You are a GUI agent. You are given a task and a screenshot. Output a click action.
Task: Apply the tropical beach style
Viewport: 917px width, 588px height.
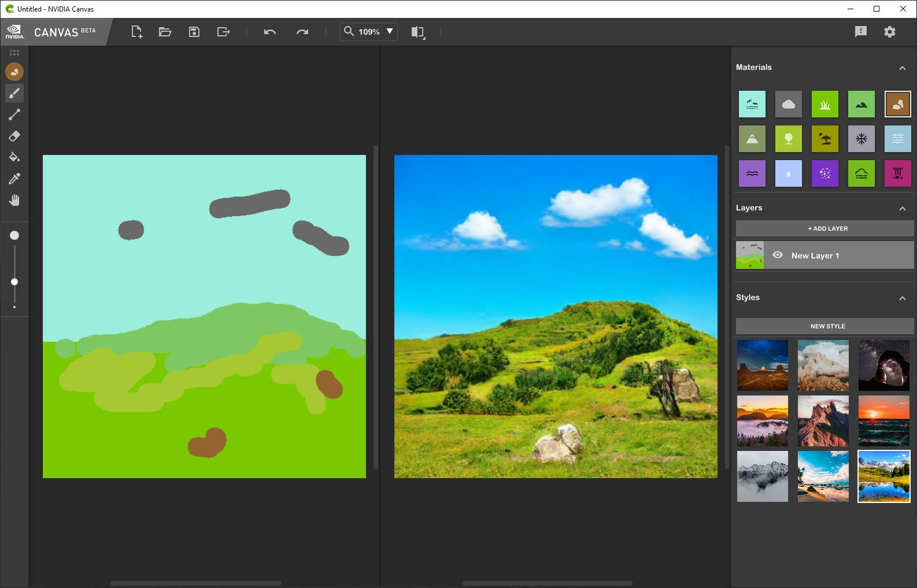pos(823,476)
